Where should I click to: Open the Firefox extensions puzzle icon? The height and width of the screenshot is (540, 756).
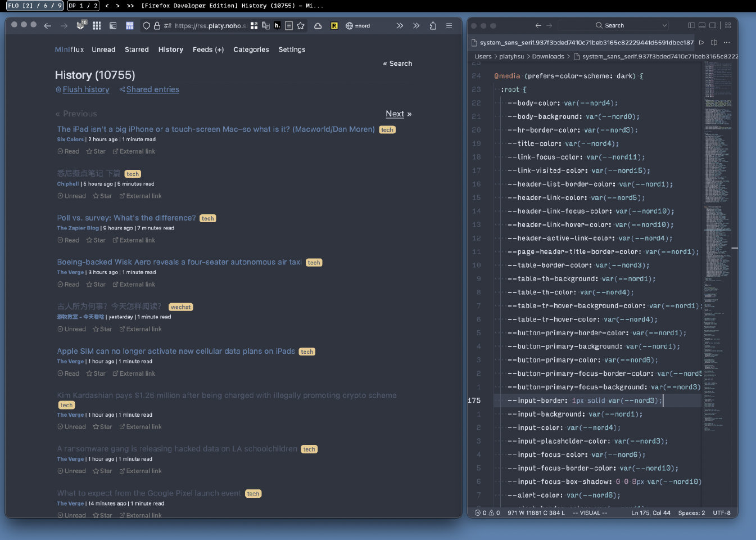(433, 26)
